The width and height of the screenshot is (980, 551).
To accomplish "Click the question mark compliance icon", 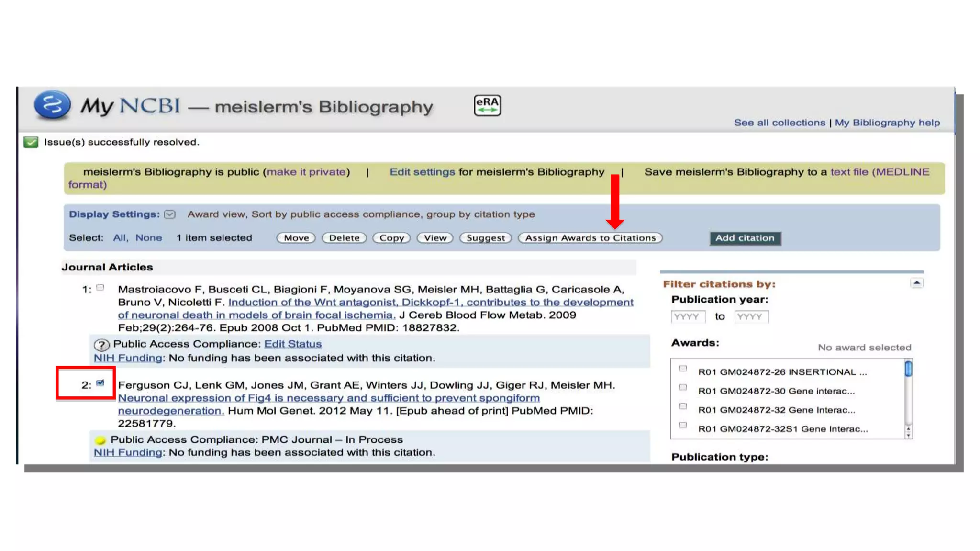I will pyautogui.click(x=101, y=345).
